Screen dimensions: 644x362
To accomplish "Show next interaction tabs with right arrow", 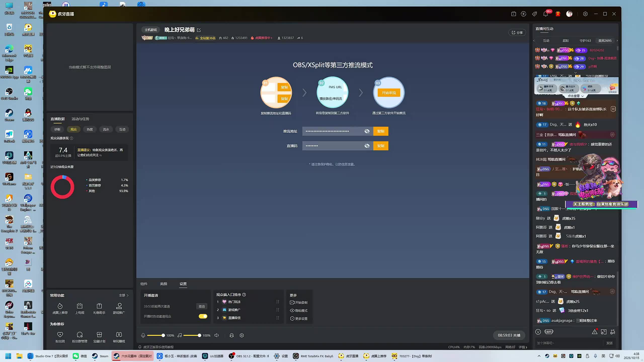I will [x=617, y=40].
